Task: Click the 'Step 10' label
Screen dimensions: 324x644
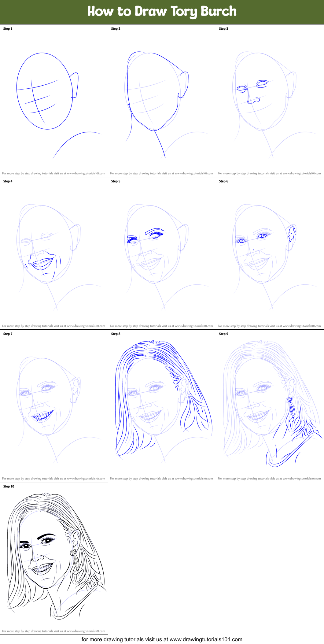Action: coord(9,487)
